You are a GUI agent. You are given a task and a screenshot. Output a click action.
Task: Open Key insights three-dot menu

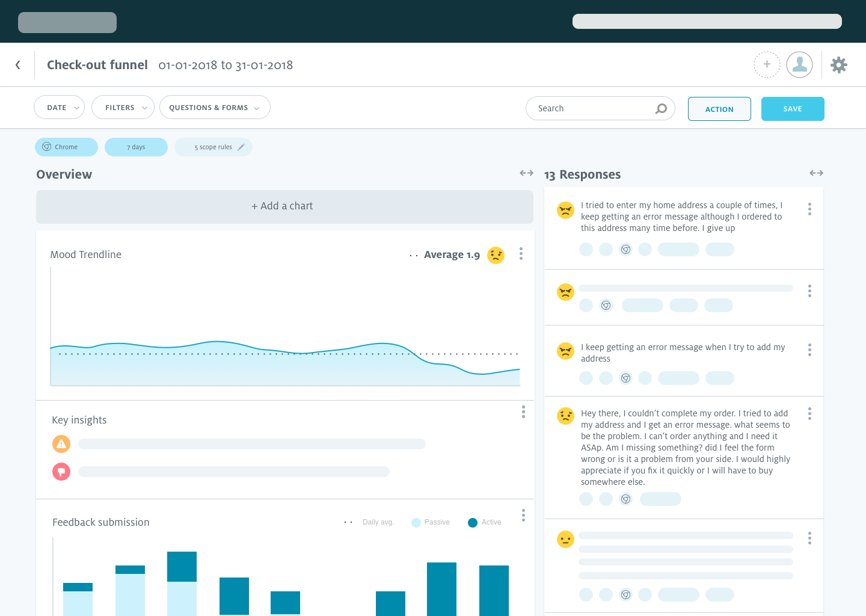(523, 411)
